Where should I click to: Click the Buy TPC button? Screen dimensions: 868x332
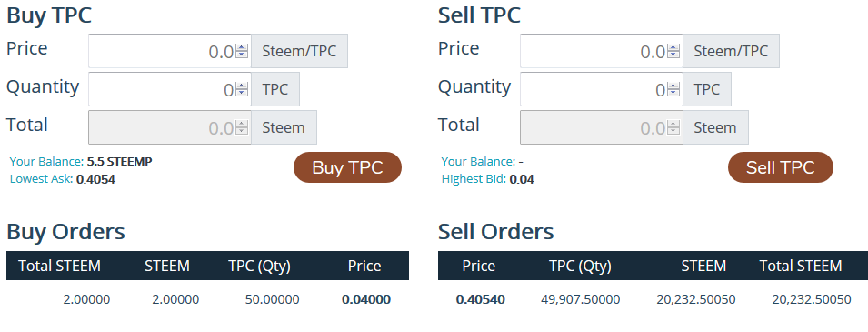[347, 167]
